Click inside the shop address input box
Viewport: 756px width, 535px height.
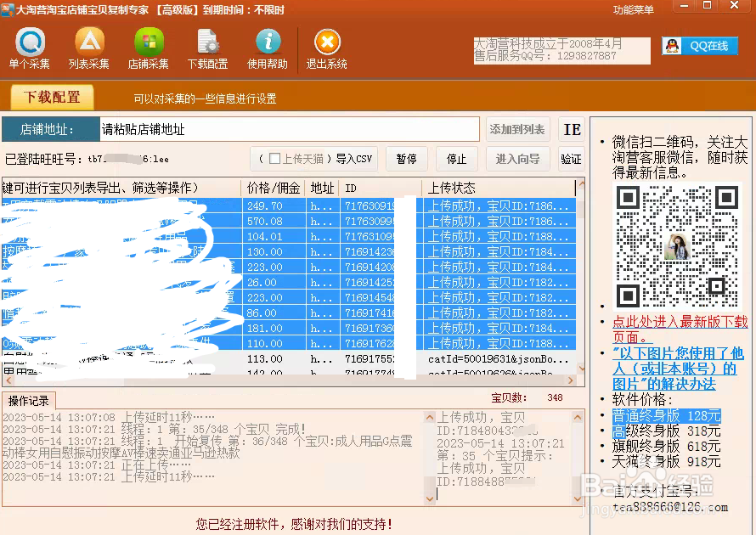coord(289,129)
